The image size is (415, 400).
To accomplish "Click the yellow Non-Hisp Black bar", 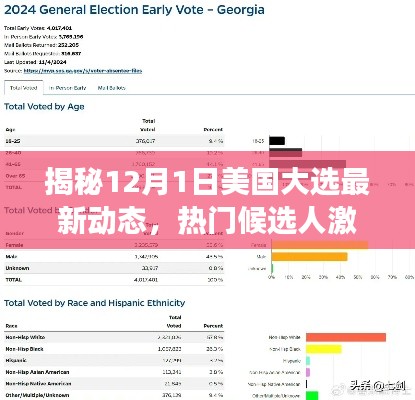I will [324, 349].
